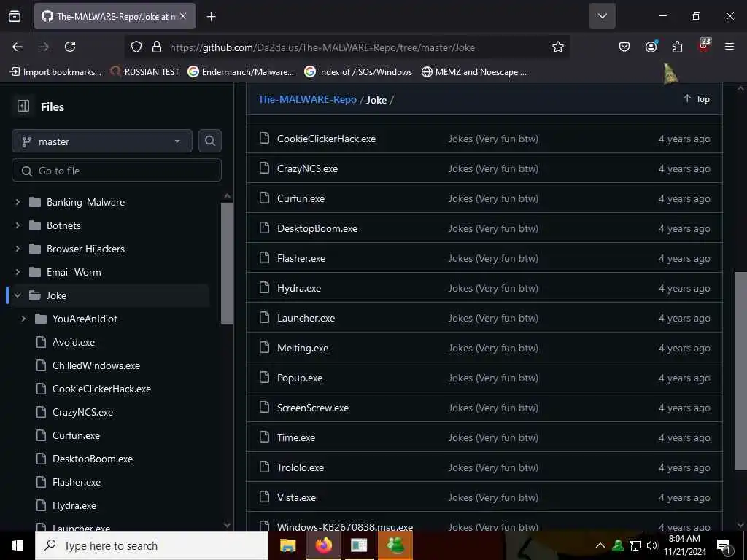Select Flasher.exe in the sidebar tree
This screenshot has width=747, height=560.
pos(76,482)
